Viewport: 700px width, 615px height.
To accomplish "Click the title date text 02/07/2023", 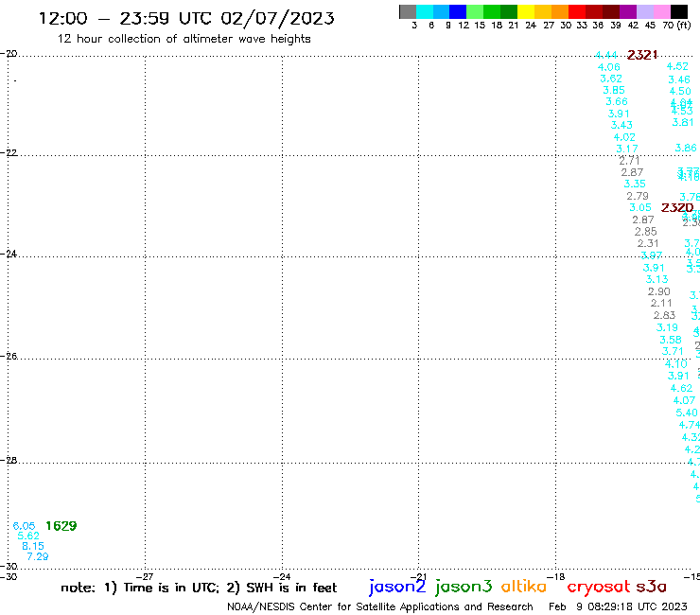I will 278,18.
